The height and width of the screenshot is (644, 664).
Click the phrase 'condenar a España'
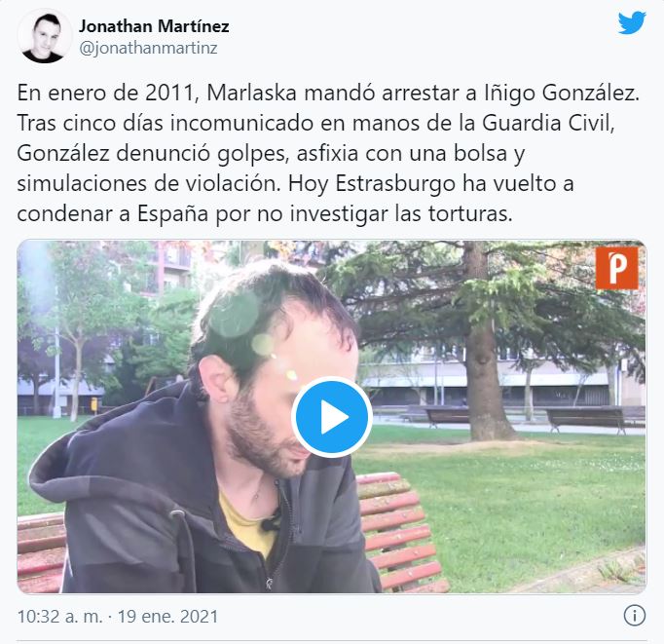113,214
